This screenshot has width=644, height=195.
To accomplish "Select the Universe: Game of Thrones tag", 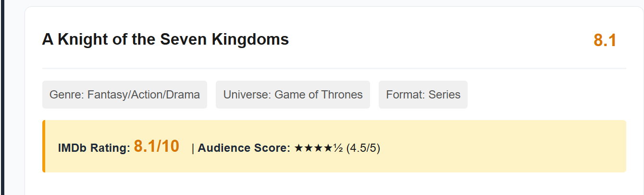I will [x=293, y=95].
